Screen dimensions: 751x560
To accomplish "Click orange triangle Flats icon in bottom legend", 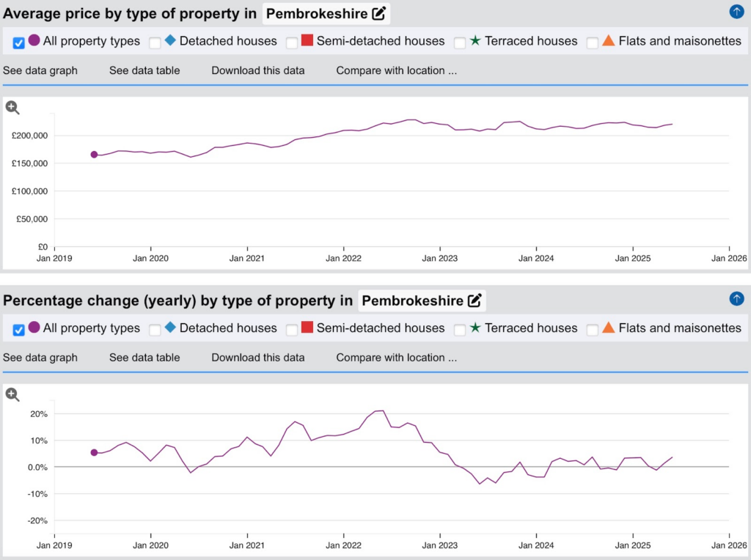I will [x=608, y=328].
